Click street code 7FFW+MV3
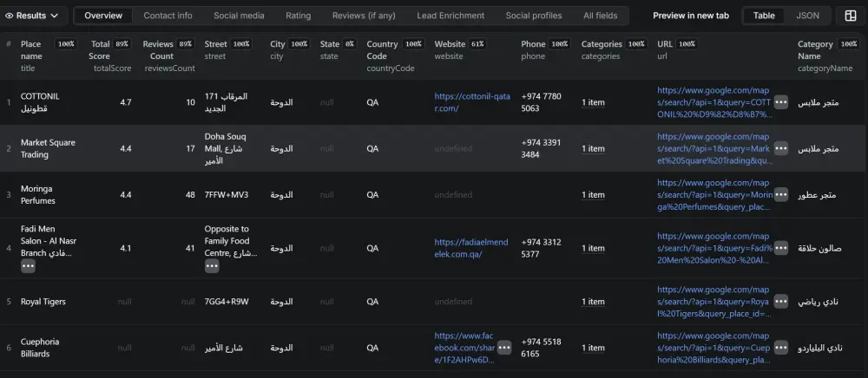 pyautogui.click(x=227, y=194)
